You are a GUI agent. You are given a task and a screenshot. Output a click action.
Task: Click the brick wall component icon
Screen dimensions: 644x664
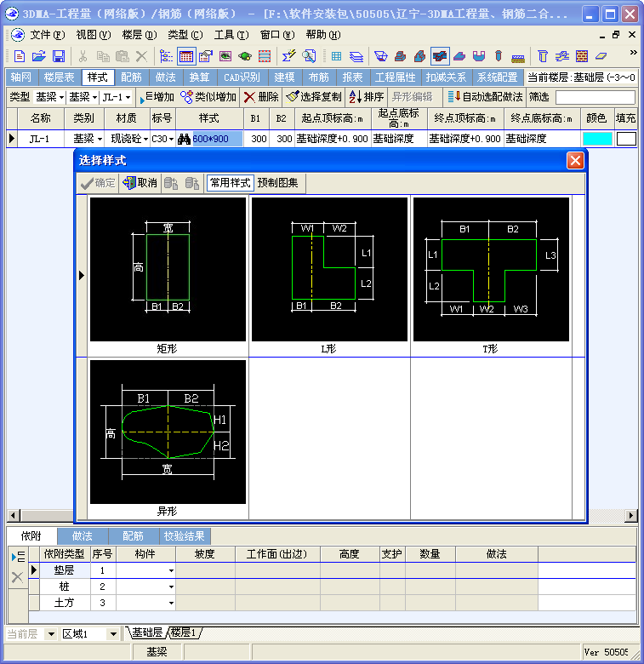(582, 56)
